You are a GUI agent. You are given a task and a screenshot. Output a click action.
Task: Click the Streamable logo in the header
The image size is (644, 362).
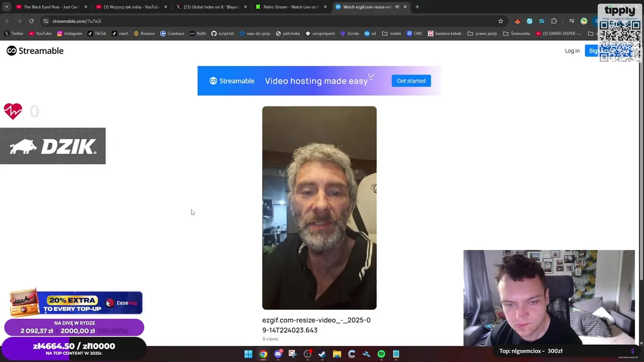click(35, 51)
